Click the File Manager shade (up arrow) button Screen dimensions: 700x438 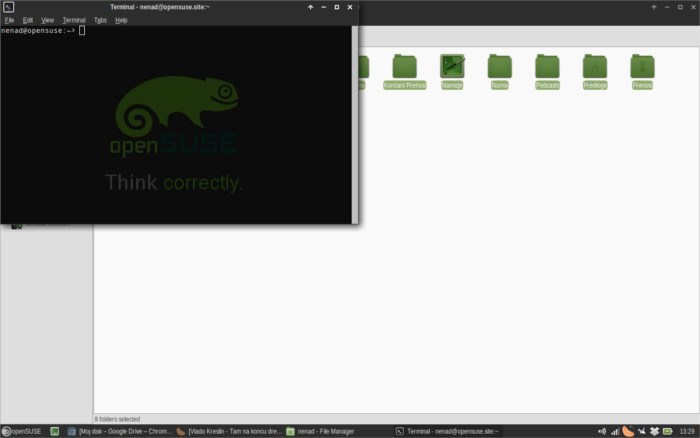(654, 7)
